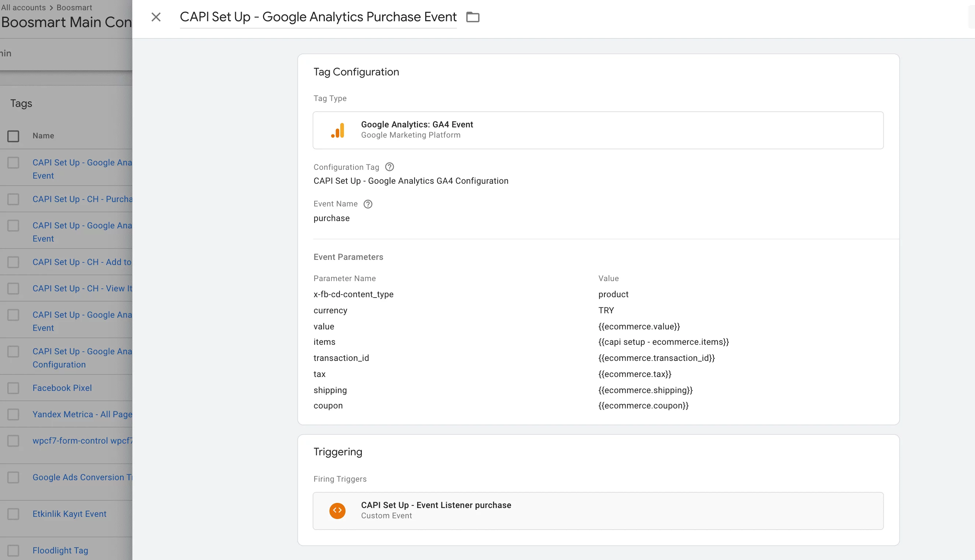Click the event name value 'purchase'
975x560 pixels.
pos(331,219)
